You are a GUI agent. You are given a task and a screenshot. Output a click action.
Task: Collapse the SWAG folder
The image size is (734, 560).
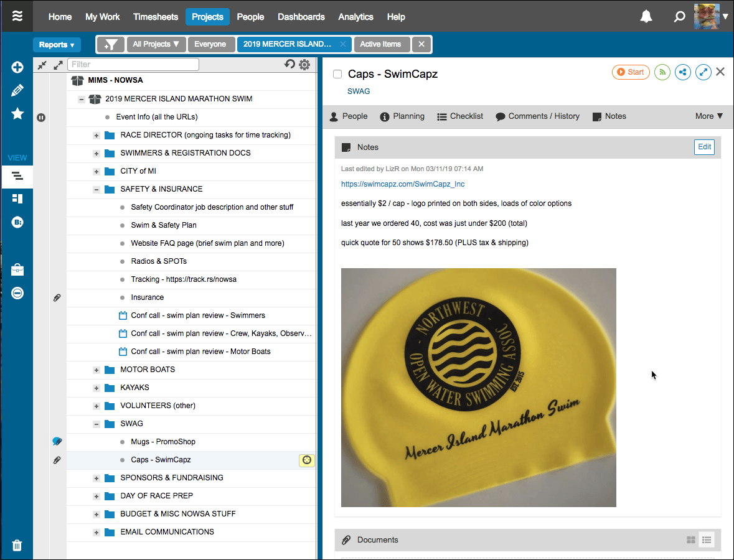[96, 424]
